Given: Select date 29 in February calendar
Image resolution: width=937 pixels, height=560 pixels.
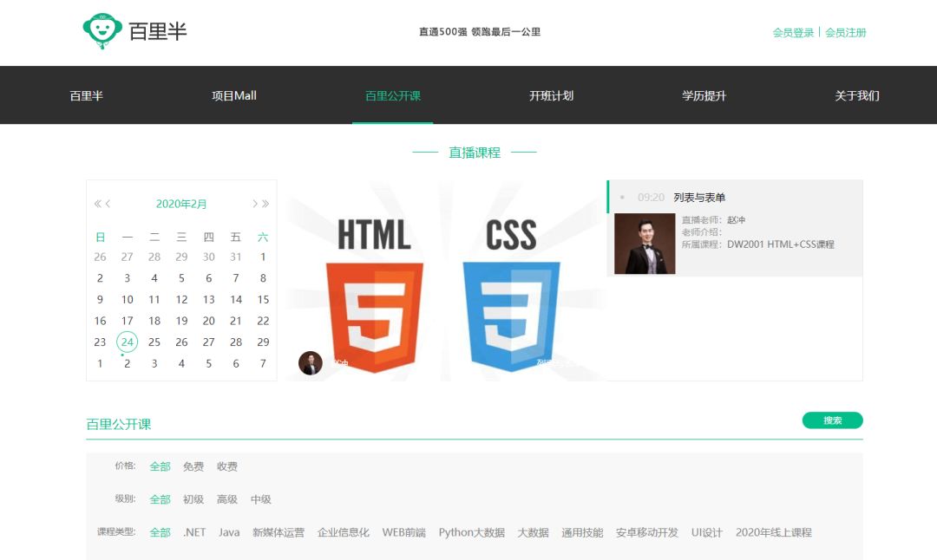Looking at the screenshot, I should point(263,342).
